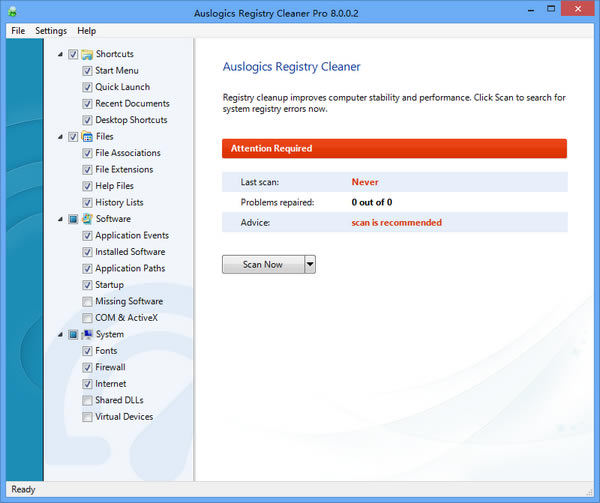The height and width of the screenshot is (503, 600).
Task: Uncheck the Firewall checkbox
Action: tap(88, 367)
